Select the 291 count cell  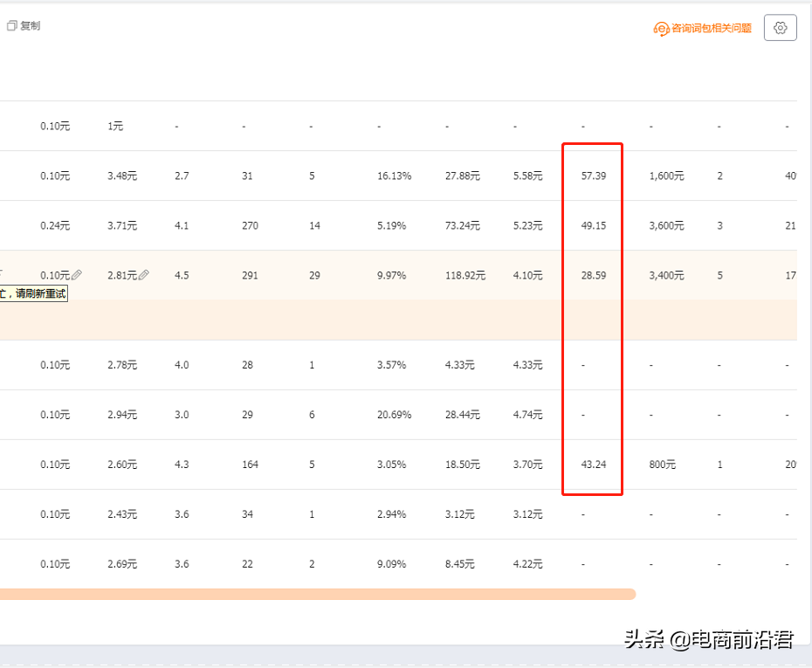pyautogui.click(x=250, y=275)
